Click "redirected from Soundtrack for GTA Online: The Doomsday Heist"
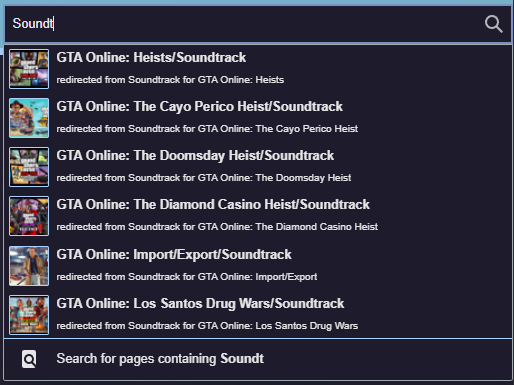Image resolution: width=514 pixels, height=385 pixels. (x=204, y=178)
